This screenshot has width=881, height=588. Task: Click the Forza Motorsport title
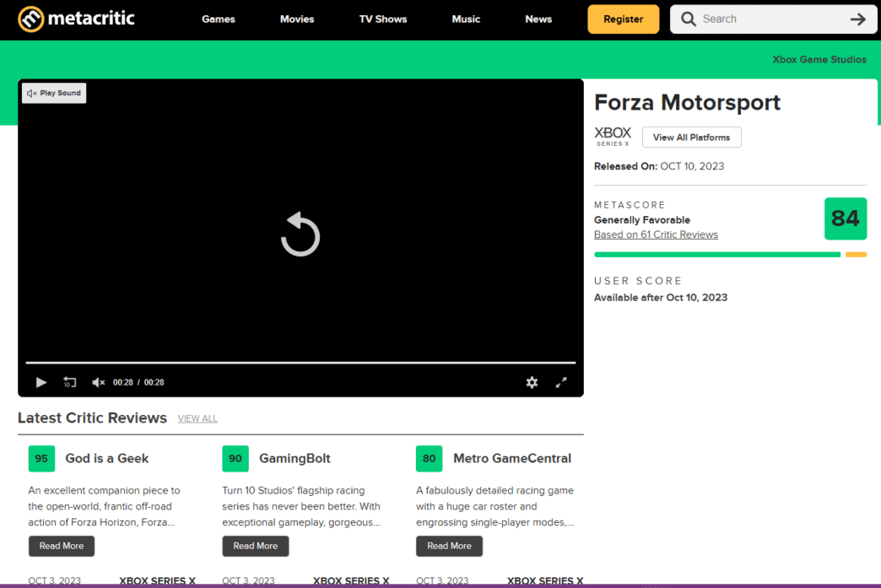pyautogui.click(x=687, y=102)
